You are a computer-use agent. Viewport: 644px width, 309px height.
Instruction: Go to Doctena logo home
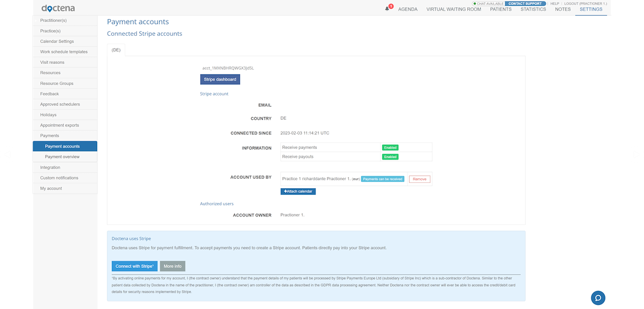tap(58, 8)
